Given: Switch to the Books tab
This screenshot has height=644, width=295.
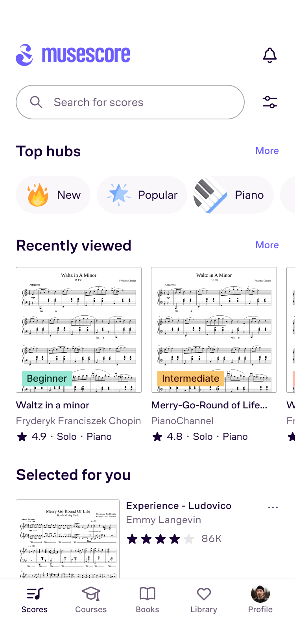Looking at the screenshot, I should (x=147, y=599).
